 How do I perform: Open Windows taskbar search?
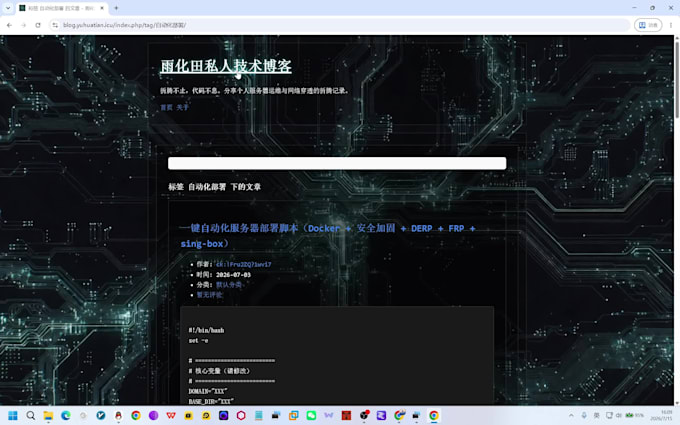point(30,415)
